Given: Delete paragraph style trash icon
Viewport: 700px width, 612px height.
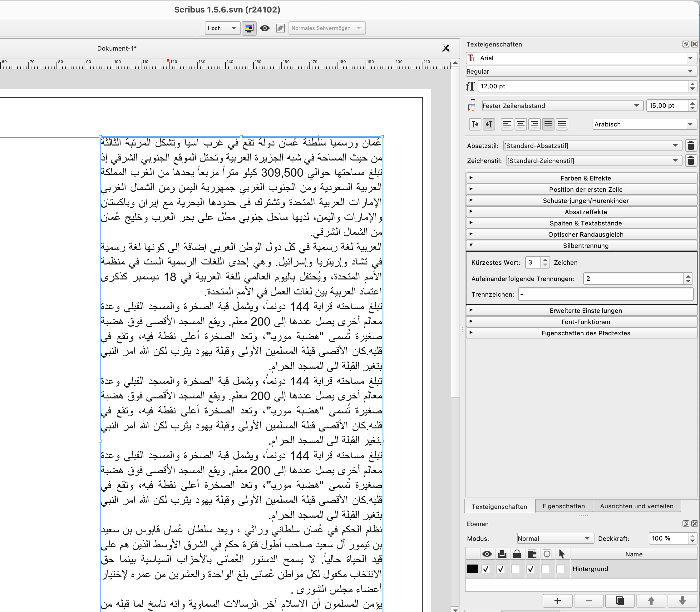Looking at the screenshot, I should (690, 146).
